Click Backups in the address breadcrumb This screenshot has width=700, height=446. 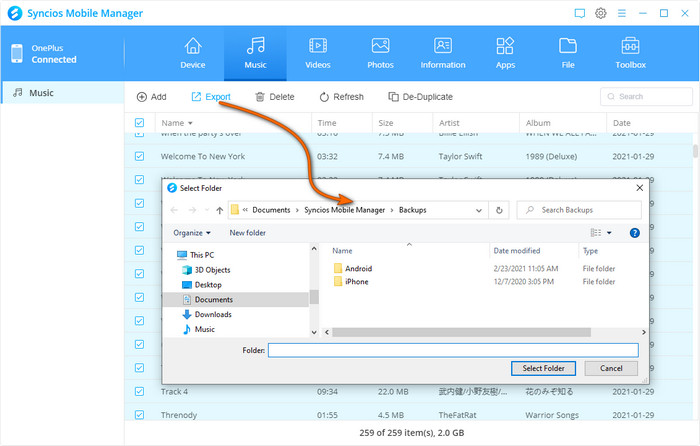[x=412, y=210]
